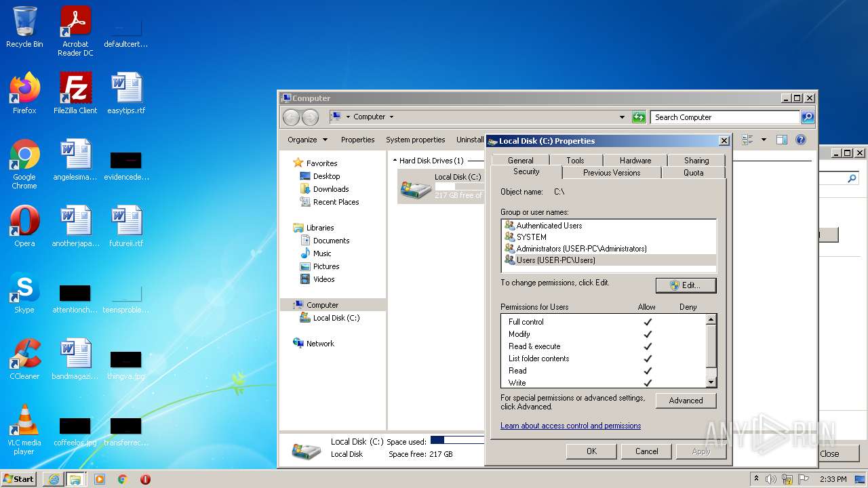
Task: Open Internet Explorer from taskbar
Action: pos(54,479)
